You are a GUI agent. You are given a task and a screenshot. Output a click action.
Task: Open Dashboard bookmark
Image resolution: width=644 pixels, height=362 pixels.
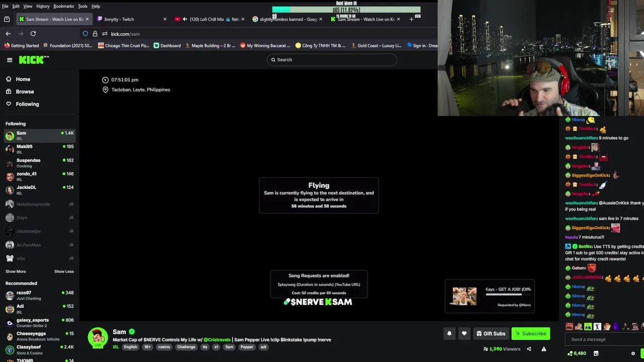pos(167,45)
